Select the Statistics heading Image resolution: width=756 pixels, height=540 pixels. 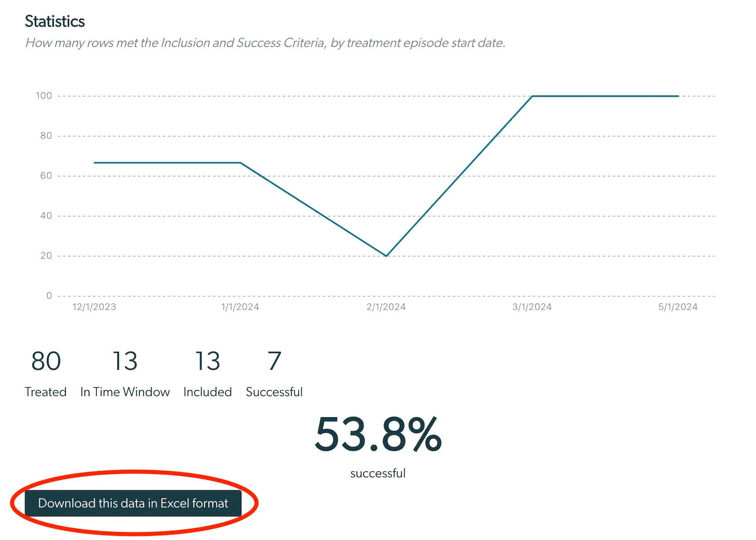click(x=55, y=21)
